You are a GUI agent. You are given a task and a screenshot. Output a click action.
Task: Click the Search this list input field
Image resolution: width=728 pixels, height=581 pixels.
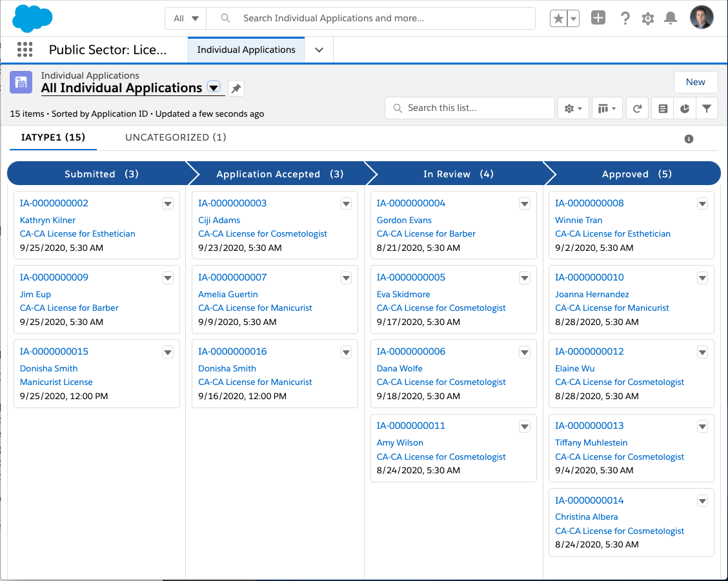coord(469,108)
